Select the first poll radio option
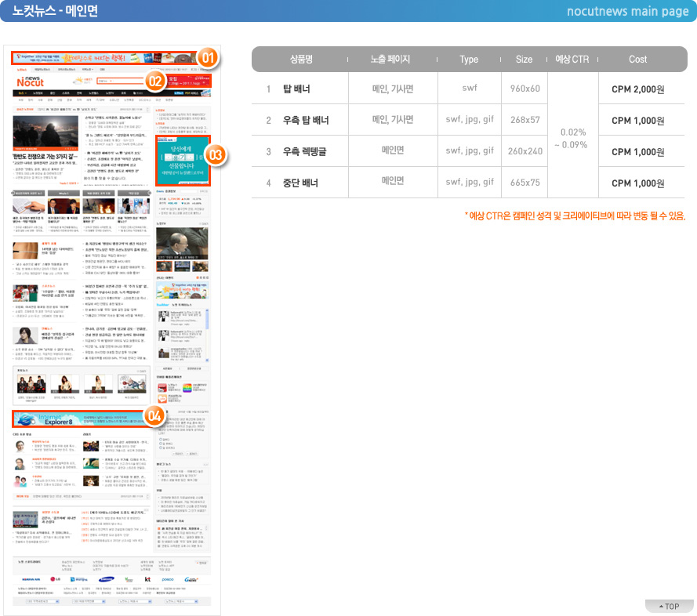This screenshot has height=616, width=697. pyautogui.click(x=161, y=440)
